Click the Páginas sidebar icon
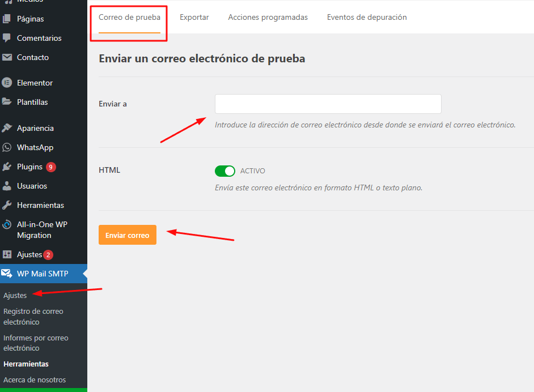The image size is (534, 392). click(7, 19)
